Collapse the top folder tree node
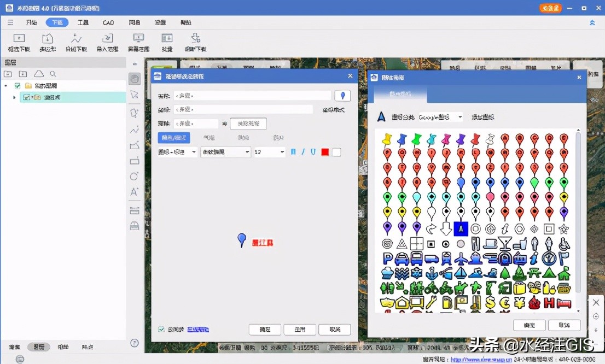The width and height of the screenshot is (605, 364). pos(6,86)
